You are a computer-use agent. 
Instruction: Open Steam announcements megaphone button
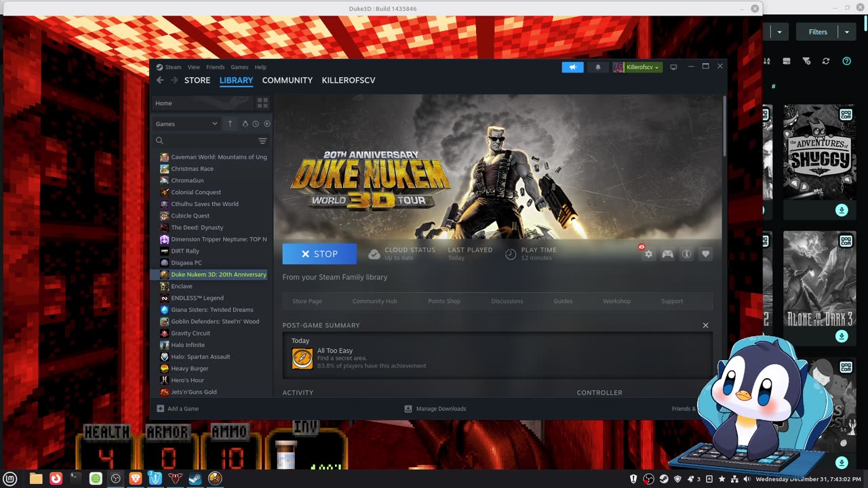tap(572, 67)
